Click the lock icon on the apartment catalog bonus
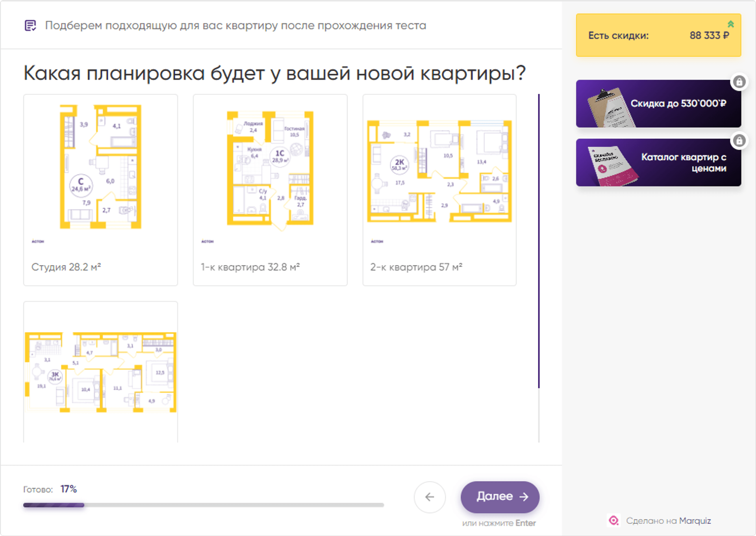The width and height of the screenshot is (756, 536). (739, 141)
